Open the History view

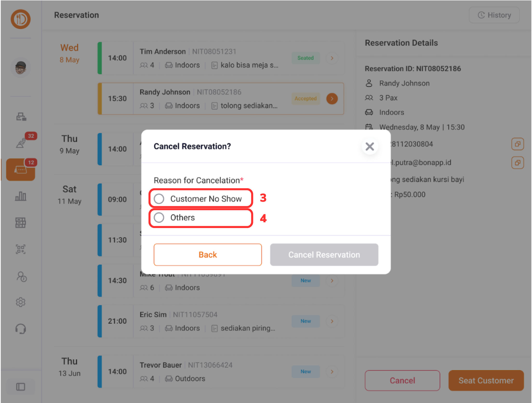[494, 15]
